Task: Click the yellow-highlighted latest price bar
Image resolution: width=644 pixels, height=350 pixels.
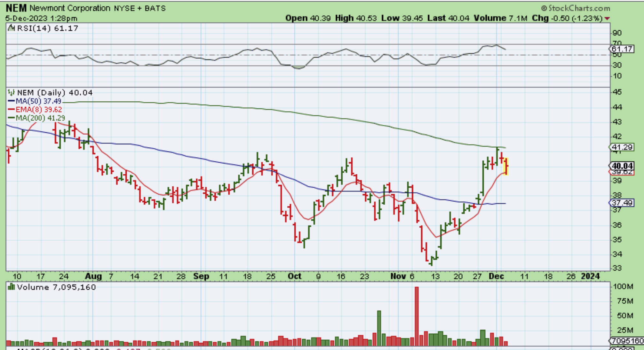Action: tap(506, 166)
